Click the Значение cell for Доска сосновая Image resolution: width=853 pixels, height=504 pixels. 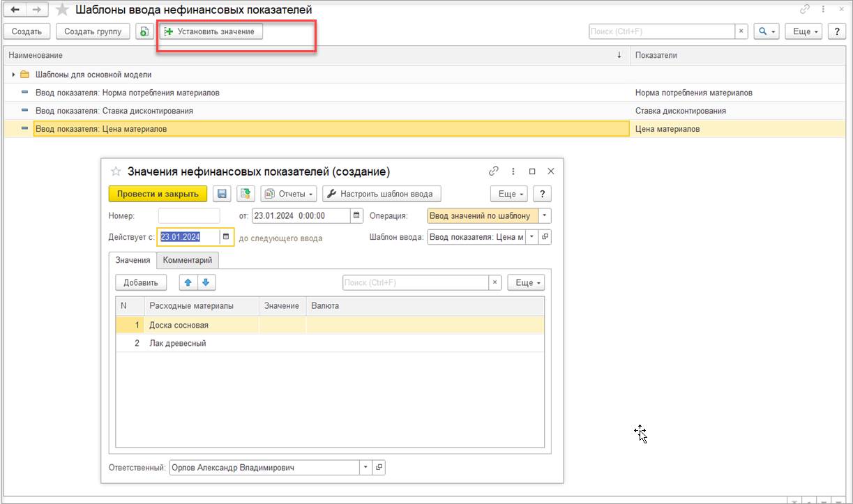[282, 325]
